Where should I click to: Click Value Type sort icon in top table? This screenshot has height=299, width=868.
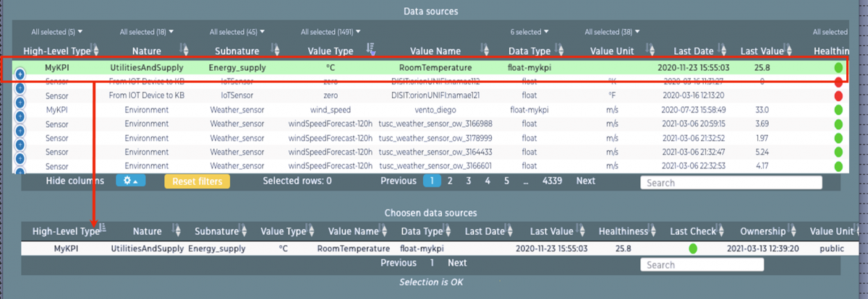(372, 51)
